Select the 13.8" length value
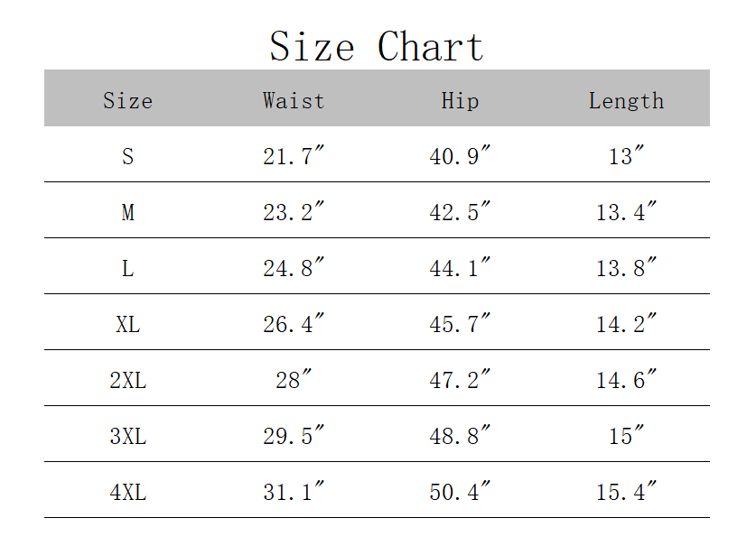This screenshot has height=555, width=756. tap(626, 267)
